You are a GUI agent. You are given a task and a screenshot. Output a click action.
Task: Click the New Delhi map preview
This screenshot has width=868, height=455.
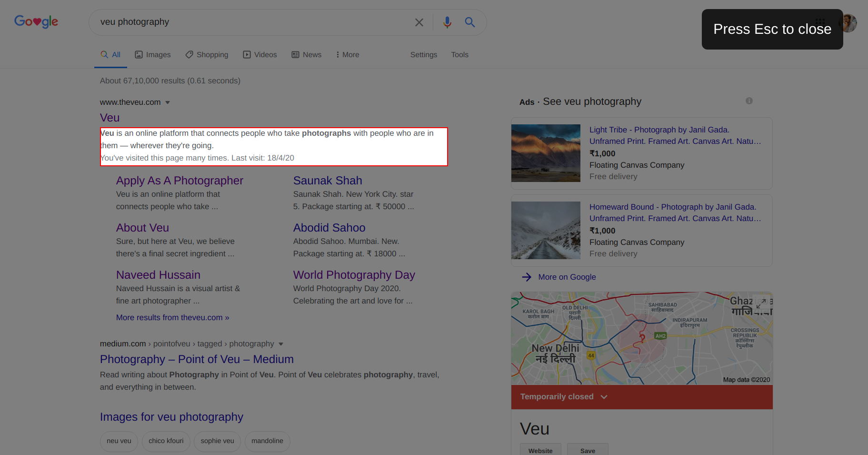(642, 338)
